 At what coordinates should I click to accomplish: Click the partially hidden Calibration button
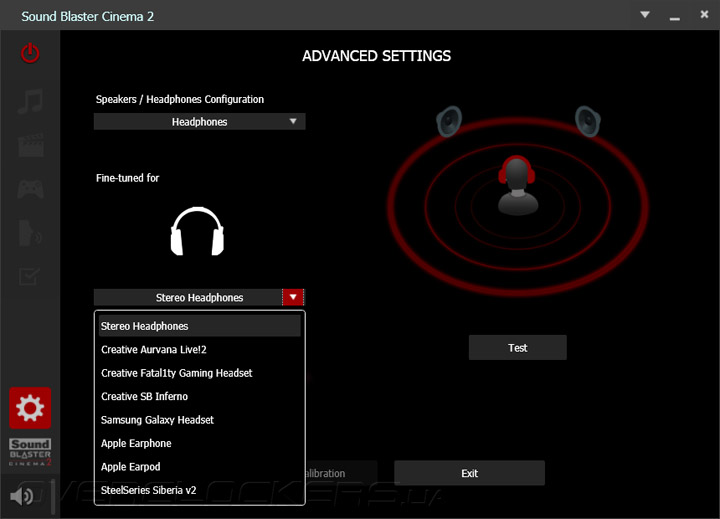(341, 473)
